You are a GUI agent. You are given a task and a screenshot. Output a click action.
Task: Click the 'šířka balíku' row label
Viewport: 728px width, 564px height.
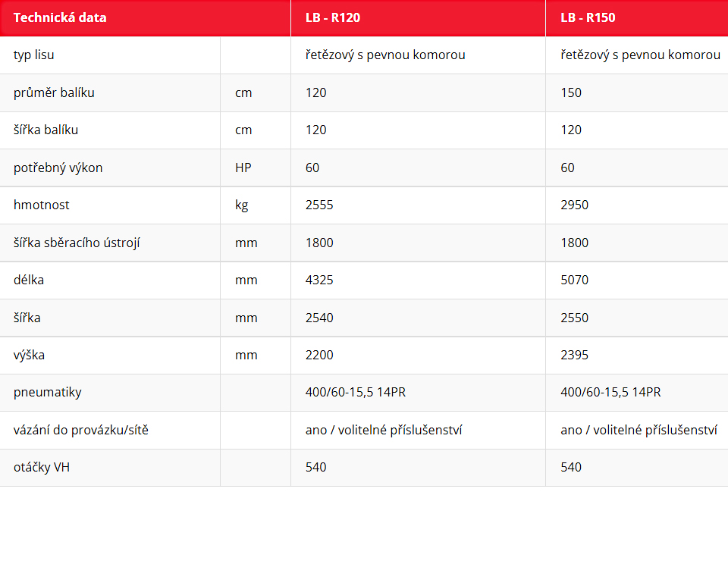click(46, 130)
